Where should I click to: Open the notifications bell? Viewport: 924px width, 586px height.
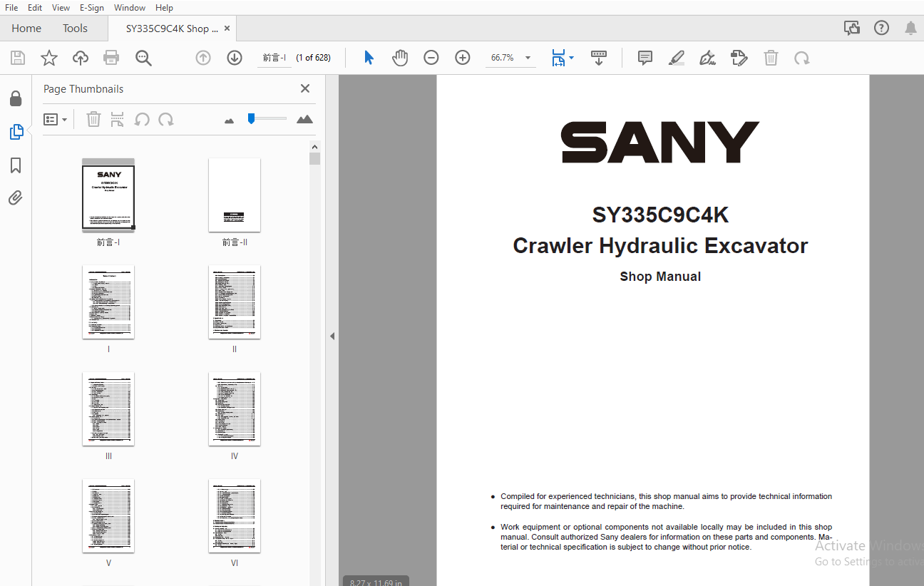pos(911,28)
